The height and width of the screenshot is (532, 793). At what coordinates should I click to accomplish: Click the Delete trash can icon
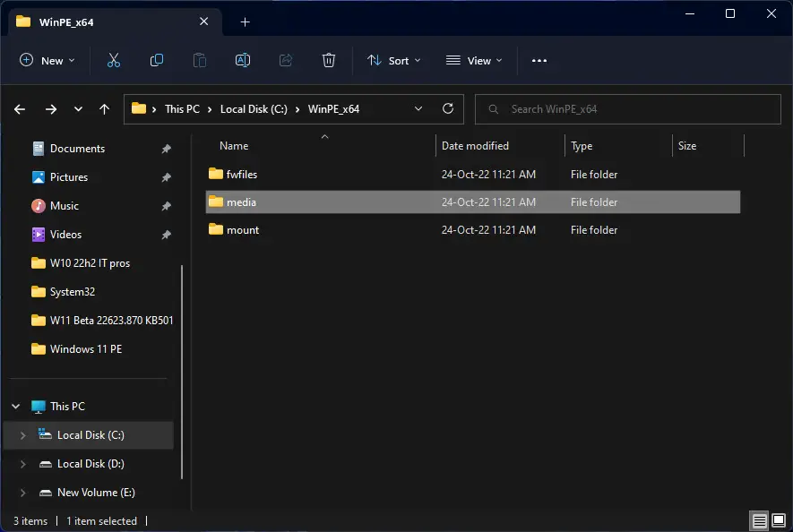(329, 60)
